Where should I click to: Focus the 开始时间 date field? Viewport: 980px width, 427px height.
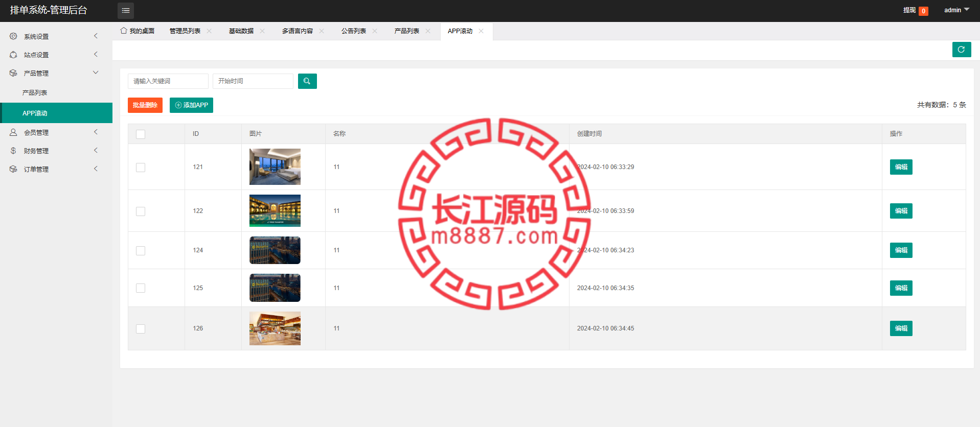pos(253,81)
